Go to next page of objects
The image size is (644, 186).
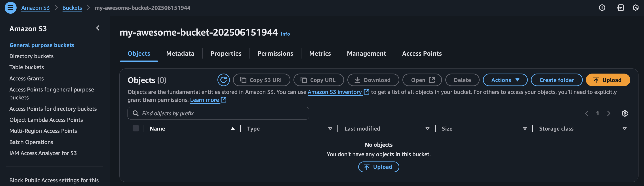click(608, 114)
